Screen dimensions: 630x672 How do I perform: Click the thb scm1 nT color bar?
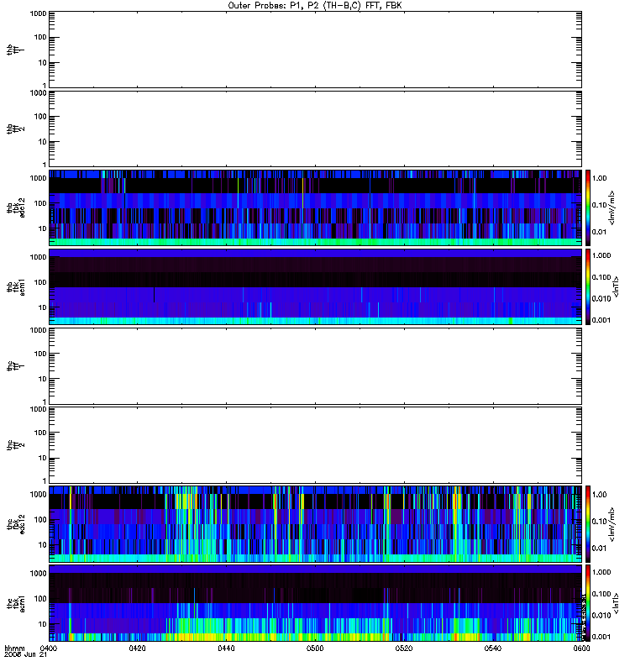pyautogui.click(x=589, y=286)
